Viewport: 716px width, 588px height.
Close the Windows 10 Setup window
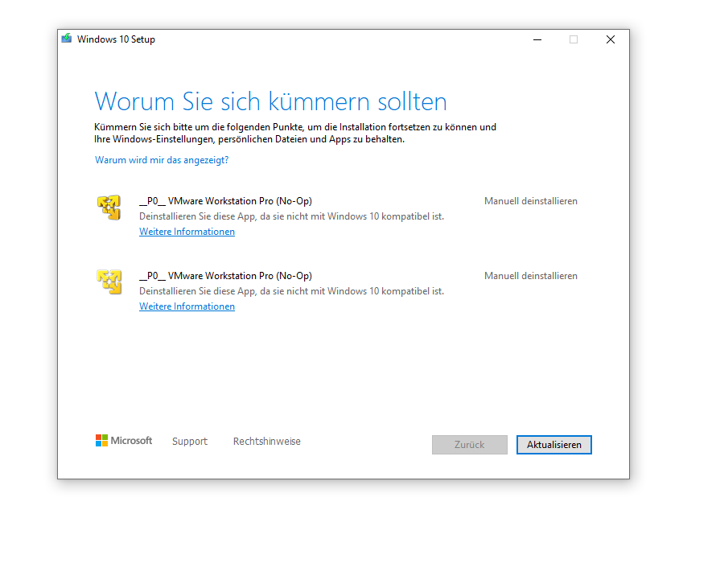[611, 39]
